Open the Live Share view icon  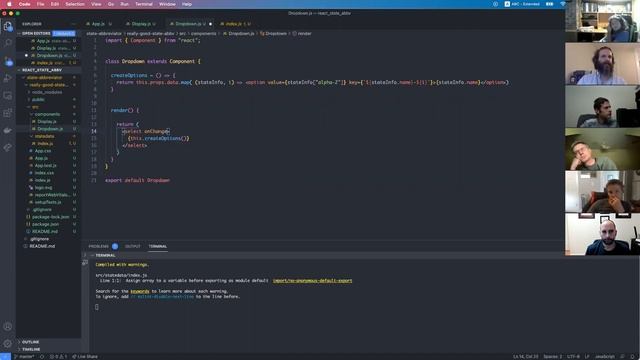coord(8,147)
